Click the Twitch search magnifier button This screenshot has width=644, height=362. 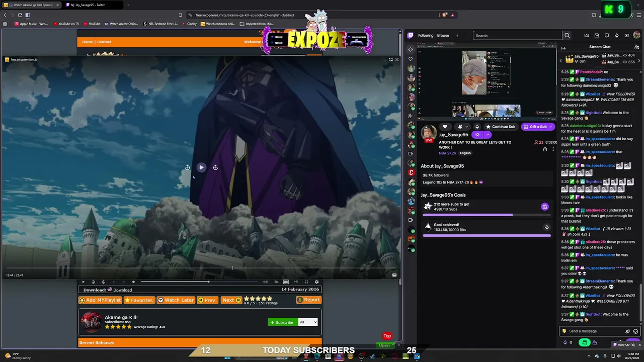pos(567,36)
